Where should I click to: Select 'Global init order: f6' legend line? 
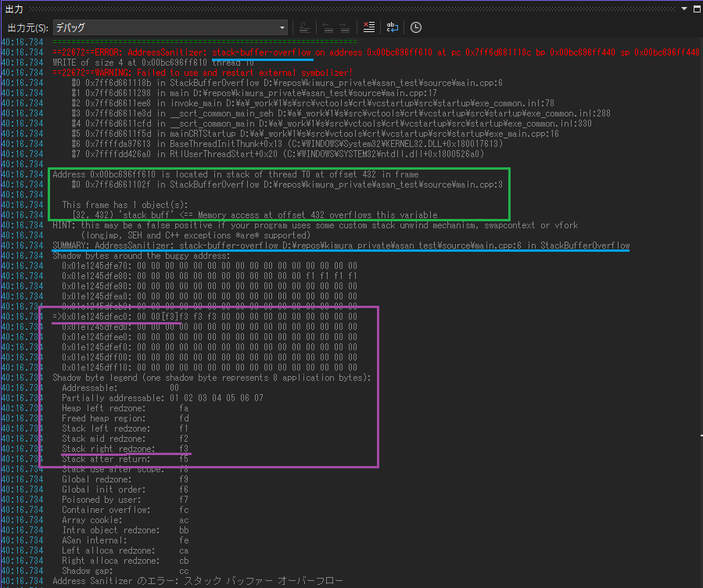click(x=125, y=489)
